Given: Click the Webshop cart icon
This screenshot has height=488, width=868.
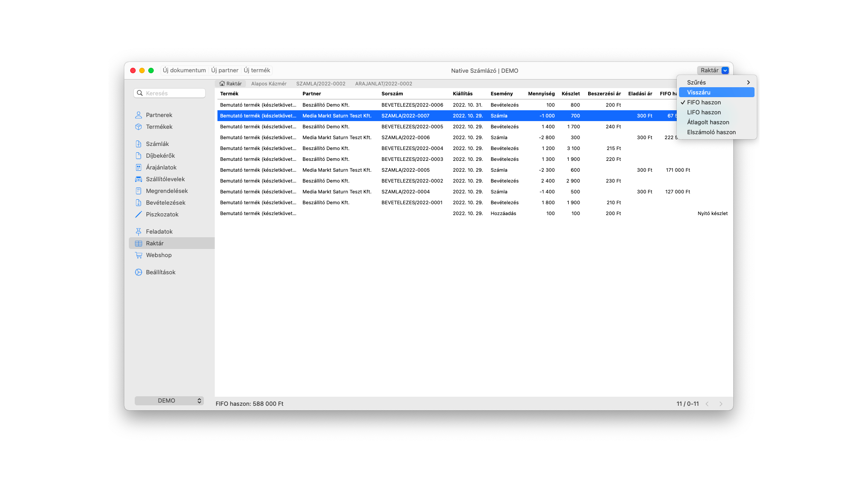Looking at the screenshot, I should [138, 255].
